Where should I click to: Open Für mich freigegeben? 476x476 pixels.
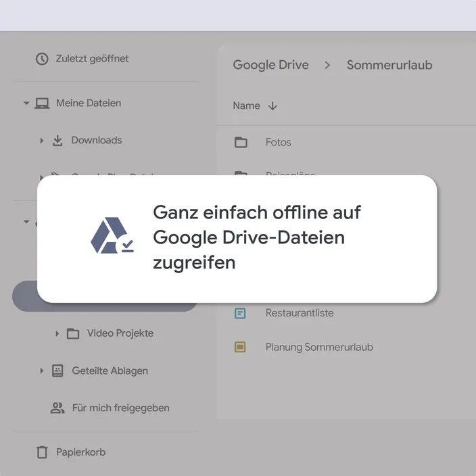click(121, 408)
